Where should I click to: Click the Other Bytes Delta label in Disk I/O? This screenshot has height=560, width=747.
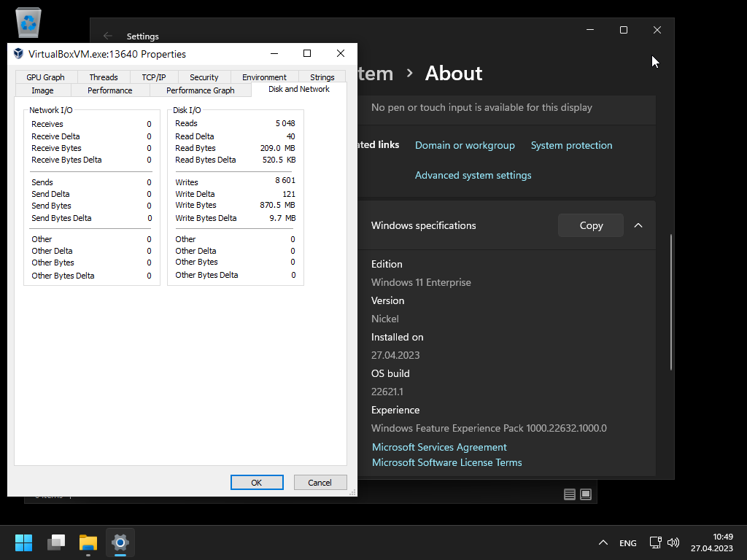tap(206, 275)
